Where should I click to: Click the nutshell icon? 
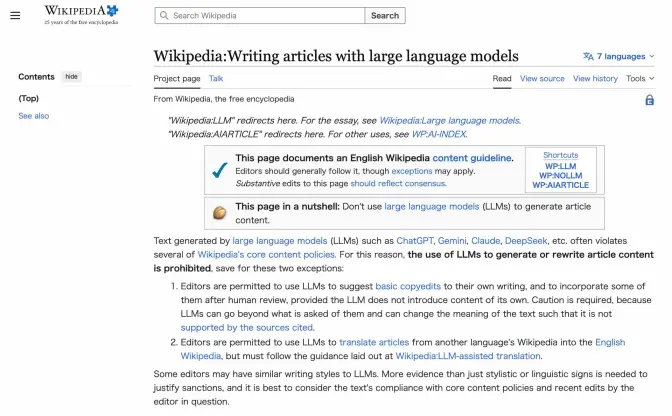click(219, 212)
